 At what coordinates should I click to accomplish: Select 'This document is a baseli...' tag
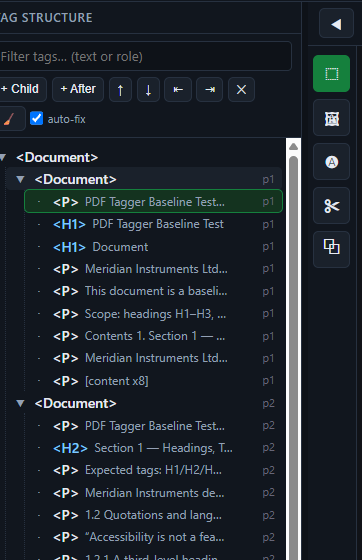pos(154,291)
